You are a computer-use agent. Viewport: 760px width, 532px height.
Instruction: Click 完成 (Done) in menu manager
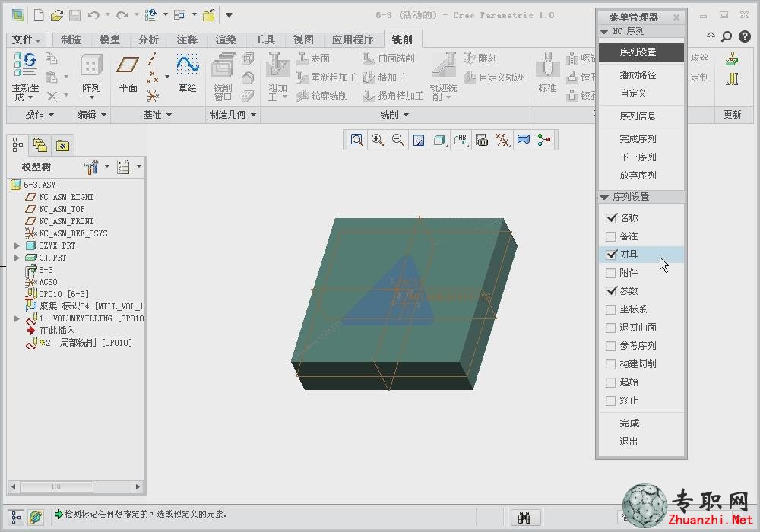point(629,423)
